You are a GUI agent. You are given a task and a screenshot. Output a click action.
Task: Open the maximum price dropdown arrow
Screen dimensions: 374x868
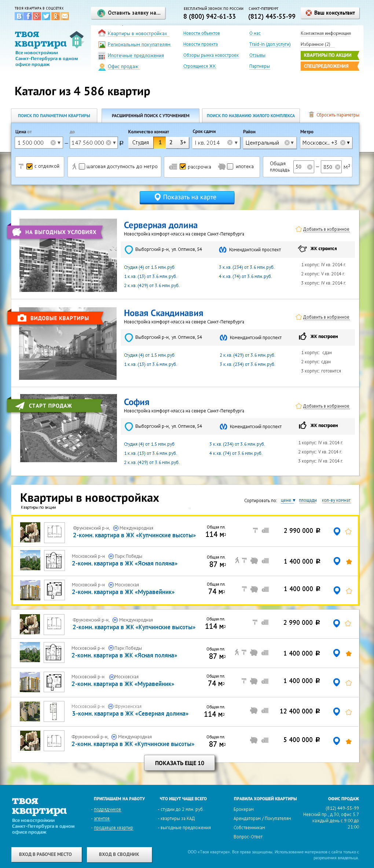pos(114,143)
